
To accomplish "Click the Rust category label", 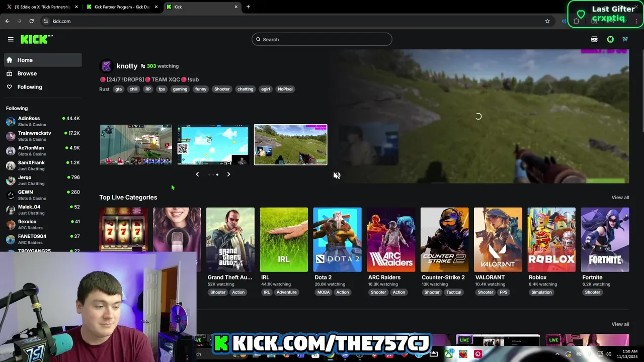I will (x=104, y=89).
